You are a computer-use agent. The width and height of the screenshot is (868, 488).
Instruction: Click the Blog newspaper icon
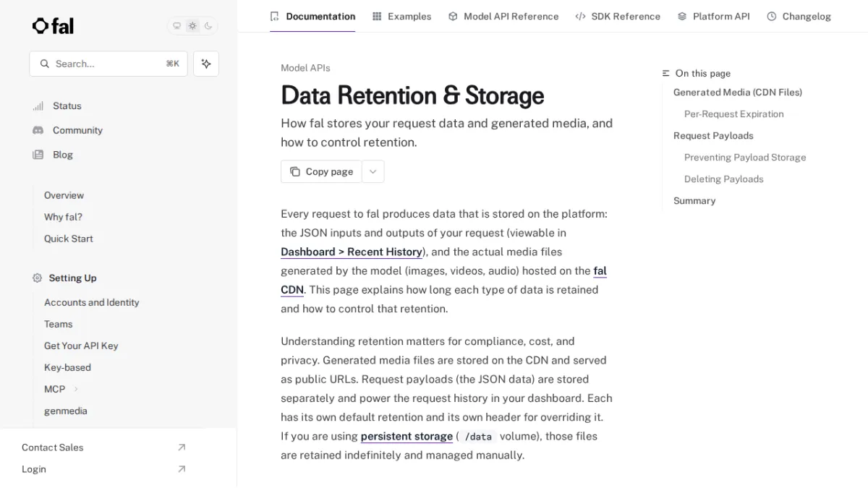click(38, 155)
